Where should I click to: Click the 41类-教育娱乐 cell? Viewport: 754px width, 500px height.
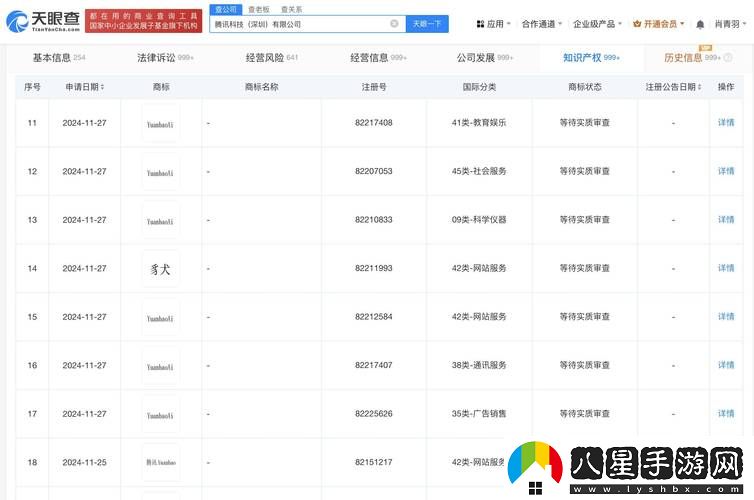pos(479,123)
